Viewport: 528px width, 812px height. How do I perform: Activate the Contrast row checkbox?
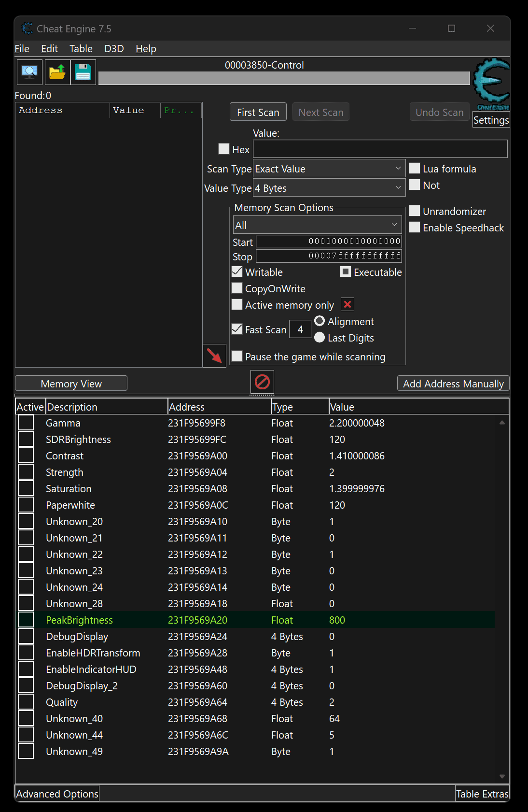coord(26,456)
